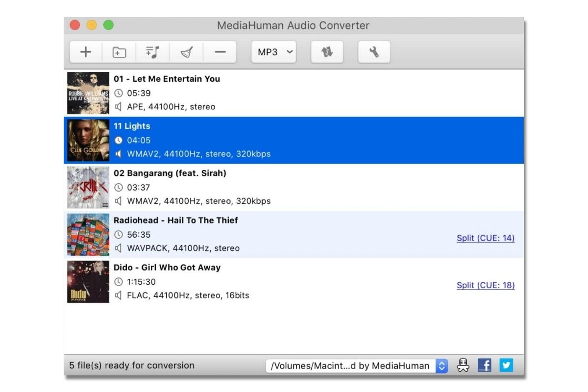Click the 56:35 duration text

click(139, 235)
